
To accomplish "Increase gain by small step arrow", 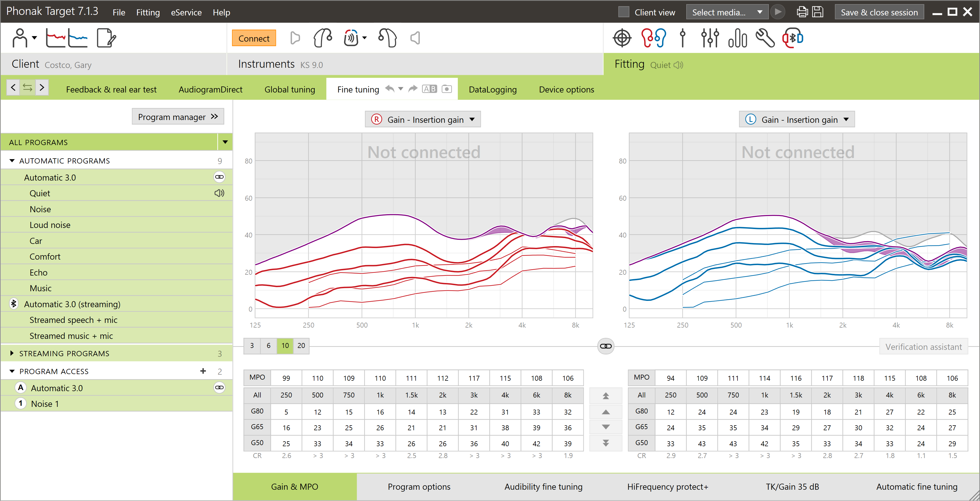I will point(606,412).
